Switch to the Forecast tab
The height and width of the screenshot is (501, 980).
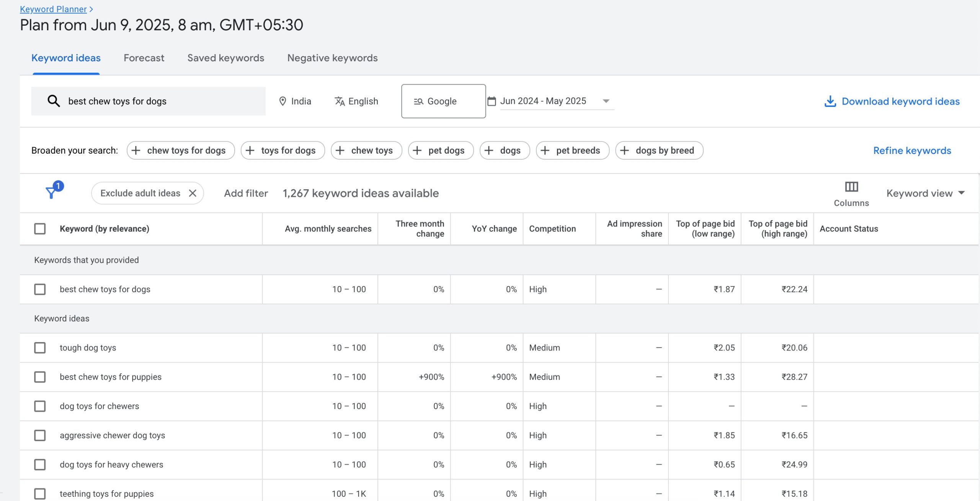(x=144, y=58)
